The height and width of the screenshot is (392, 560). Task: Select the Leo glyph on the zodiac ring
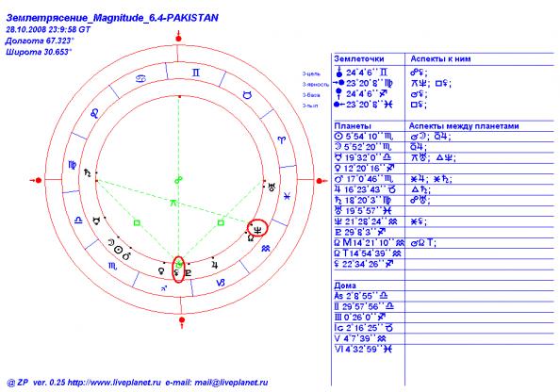[94, 113]
